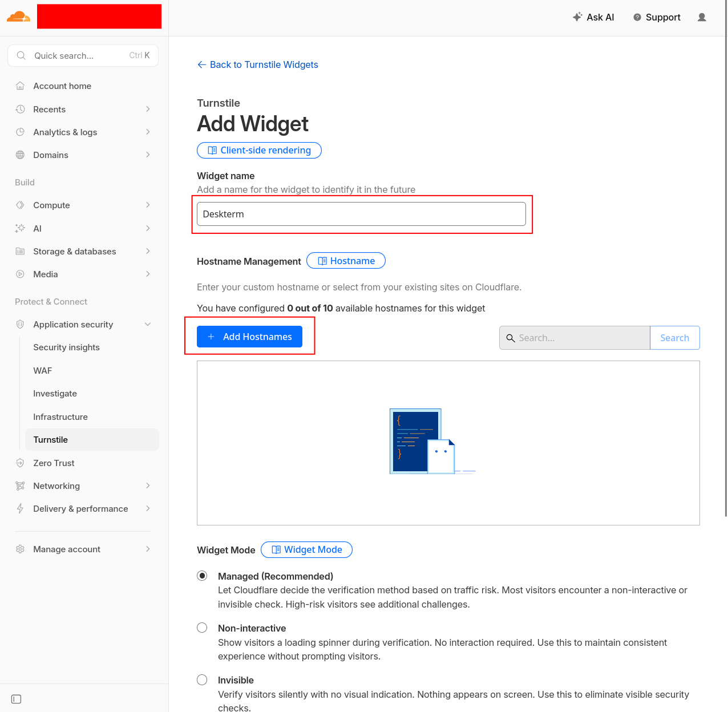Click the Quick search magnifier icon
Image resolution: width=728 pixels, height=712 pixels.
(x=21, y=55)
